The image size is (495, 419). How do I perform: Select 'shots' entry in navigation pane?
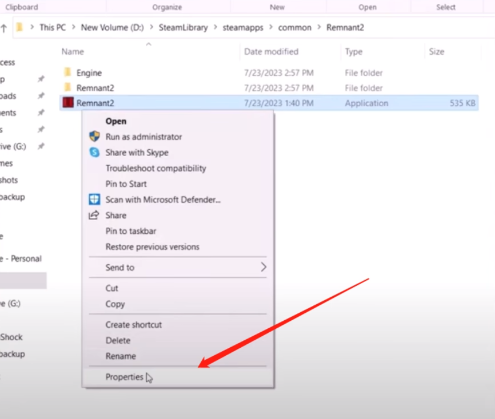click(x=9, y=180)
